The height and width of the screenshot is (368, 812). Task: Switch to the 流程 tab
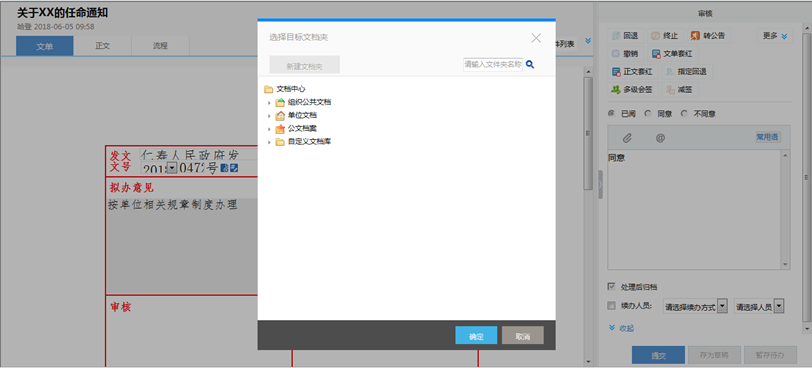pos(160,46)
